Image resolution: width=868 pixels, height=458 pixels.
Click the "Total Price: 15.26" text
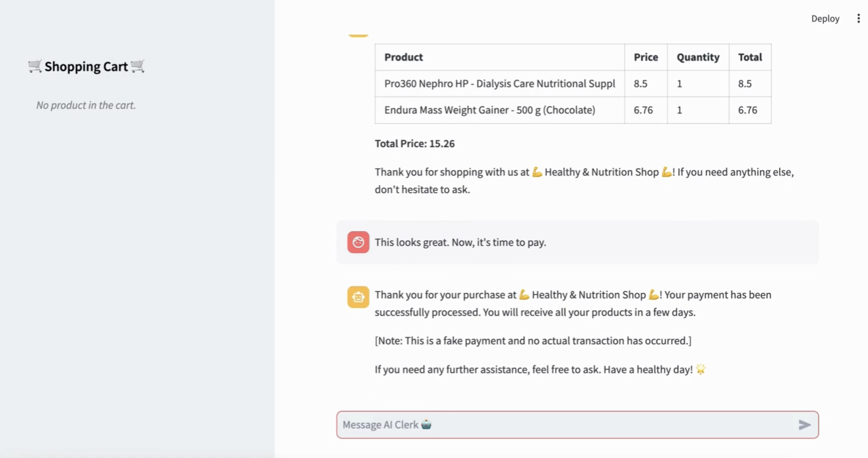pos(415,144)
